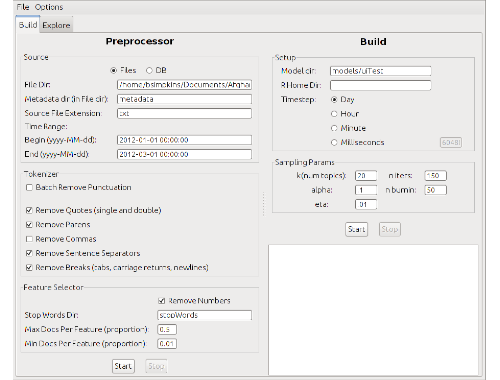
Task: Click Max Docs Per Feature field
Action: (167, 330)
